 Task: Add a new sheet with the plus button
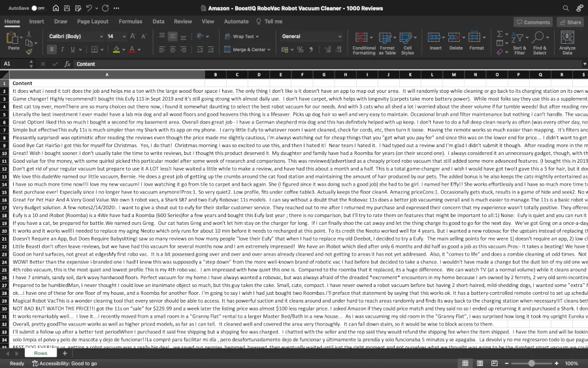point(65,353)
